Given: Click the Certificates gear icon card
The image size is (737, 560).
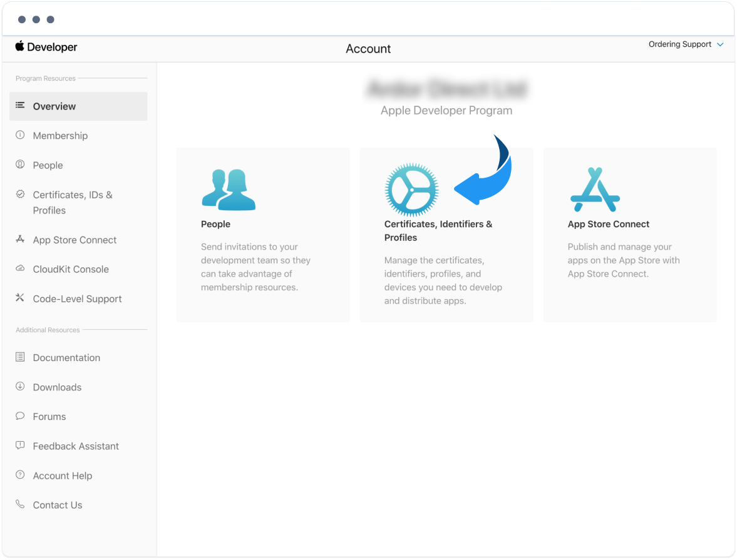Looking at the screenshot, I should coord(412,190).
